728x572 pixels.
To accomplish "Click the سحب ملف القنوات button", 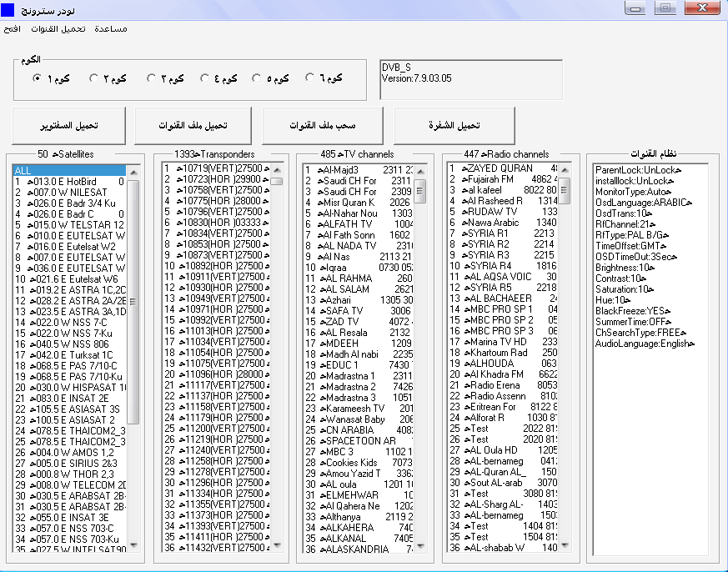I will 323,126.
